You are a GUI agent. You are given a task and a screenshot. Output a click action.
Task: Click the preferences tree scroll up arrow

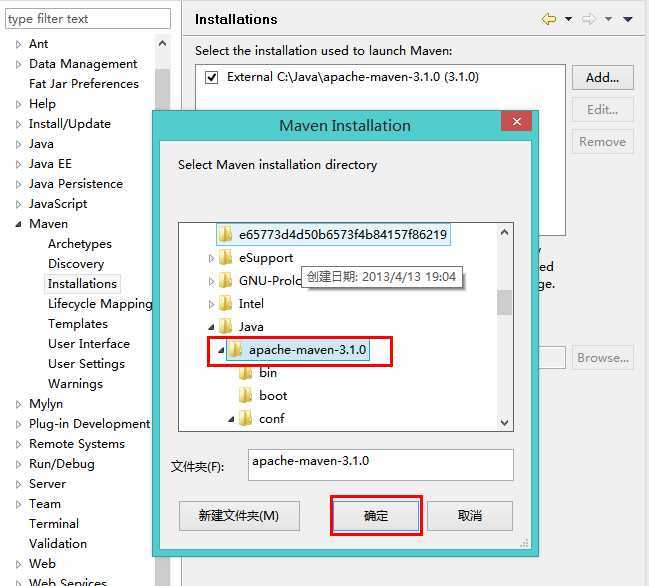[x=162, y=43]
